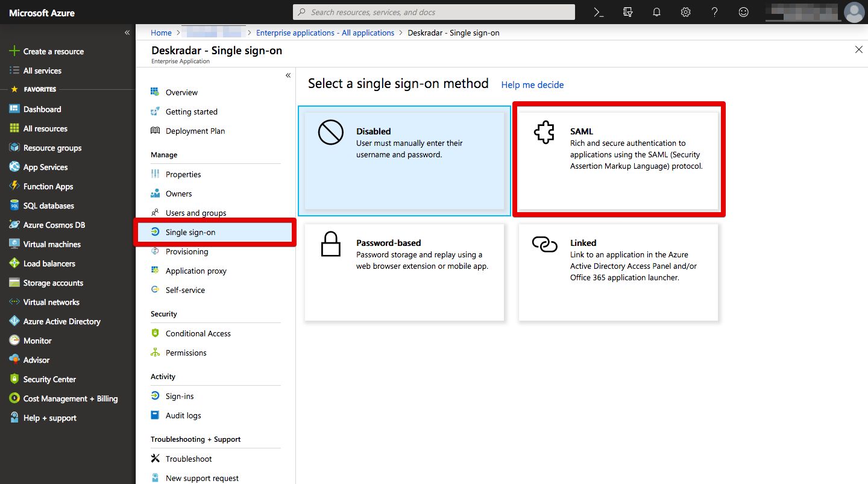Viewport: 868px width, 484px height.
Task: Go to Home breadcrumb
Action: pyautogui.click(x=161, y=33)
